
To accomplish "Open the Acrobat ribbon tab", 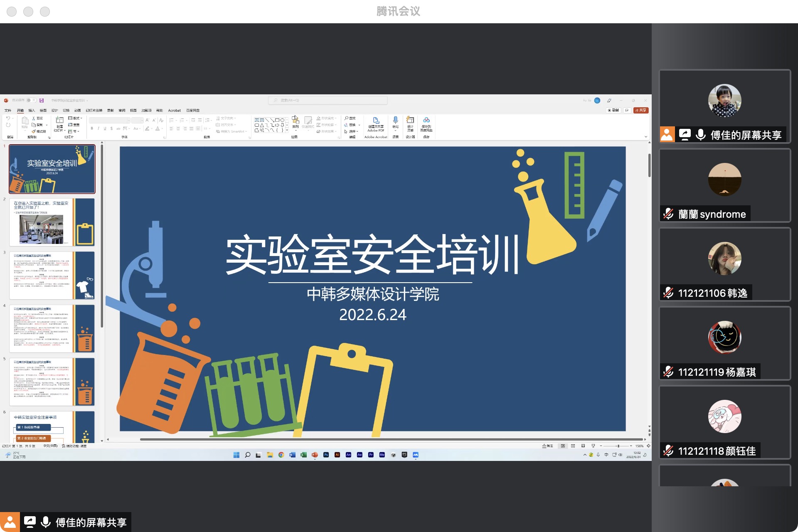I will click(x=174, y=111).
